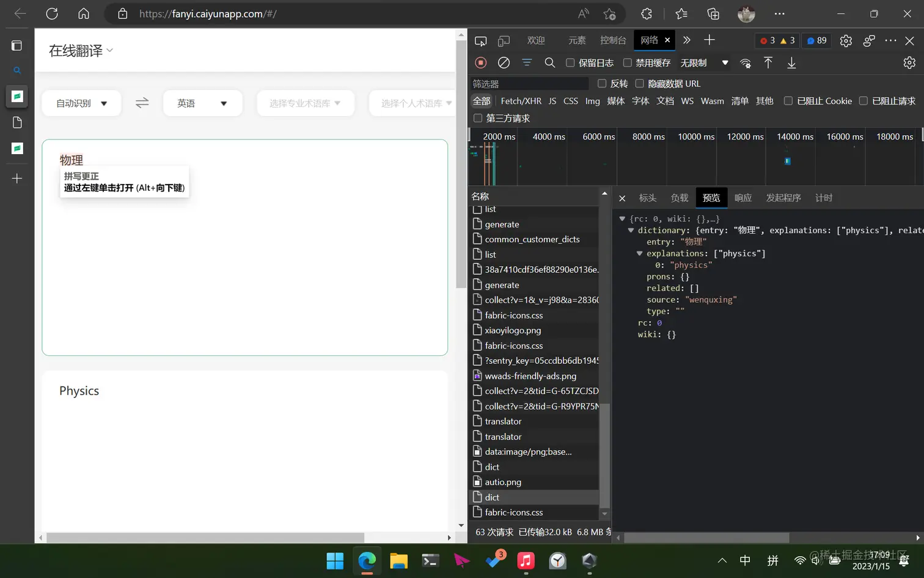Filter requests by WS type

pos(687,101)
